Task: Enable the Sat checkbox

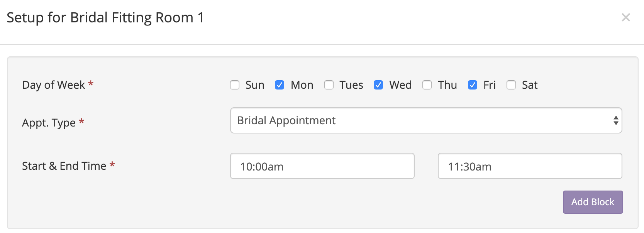Action: click(x=511, y=85)
